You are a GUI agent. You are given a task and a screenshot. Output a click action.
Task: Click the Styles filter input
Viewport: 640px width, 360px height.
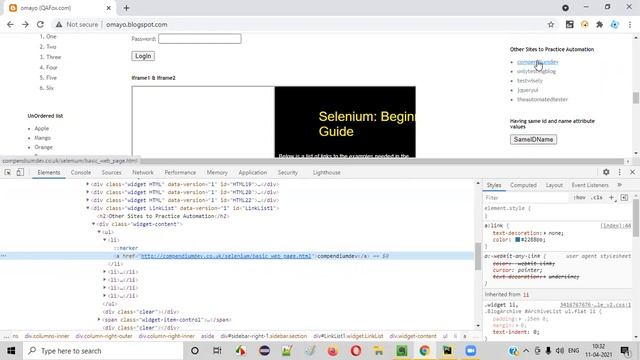point(525,198)
